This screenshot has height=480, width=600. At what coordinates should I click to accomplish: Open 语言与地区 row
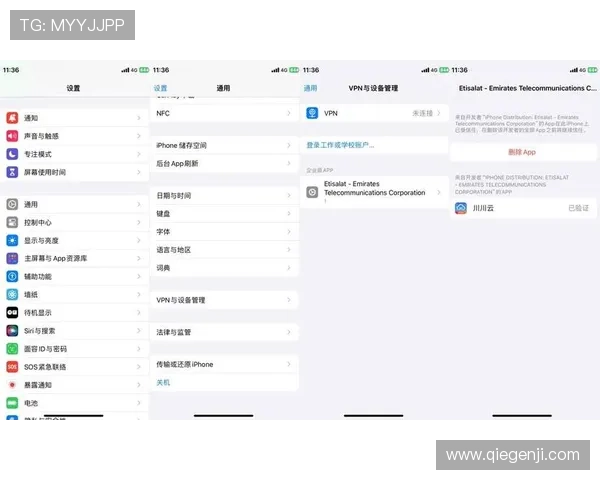pos(224,250)
